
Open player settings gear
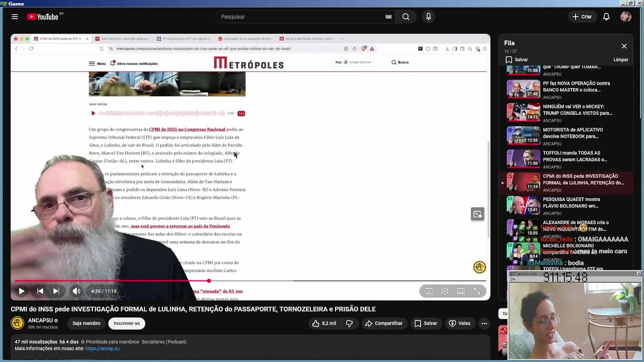pyautogui.click(x=445, y=291)
